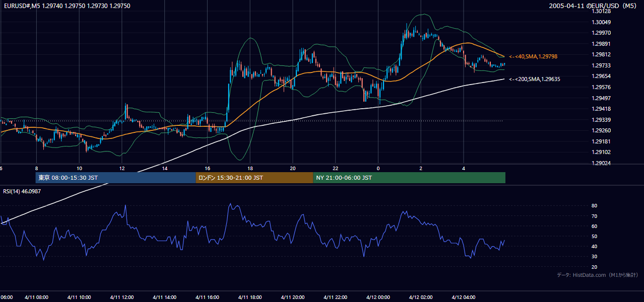This screenshot has height=302, width=644.
Task: Click price axis value 1.29891
Action: pyautogui.click(x=601, y=44)
